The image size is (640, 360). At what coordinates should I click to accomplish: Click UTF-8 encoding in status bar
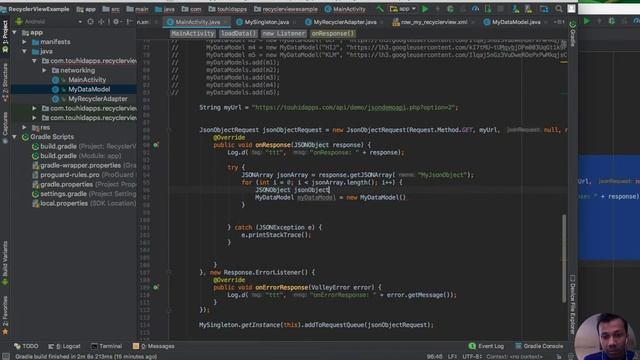pyautogui.click(x=472, y=357)
